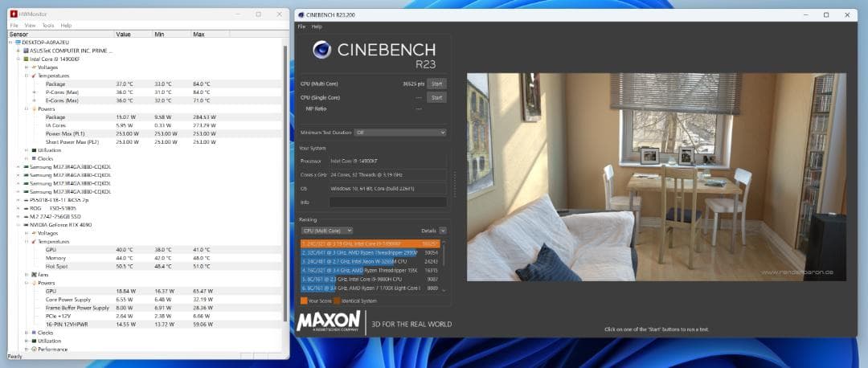Image resolution: width=868 pixels, height=368 pixels.
Task: Open the Help menu in Cinebench
Action: pos(317,27)
